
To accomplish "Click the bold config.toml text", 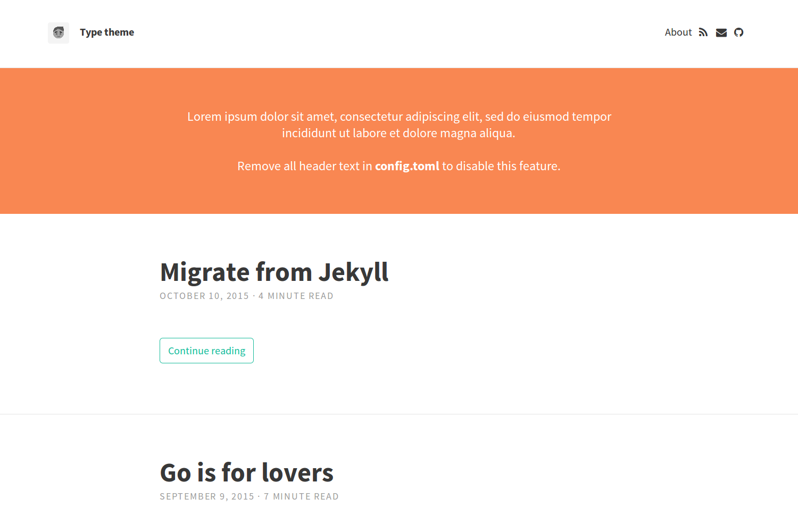I will (x=407, y=166).
